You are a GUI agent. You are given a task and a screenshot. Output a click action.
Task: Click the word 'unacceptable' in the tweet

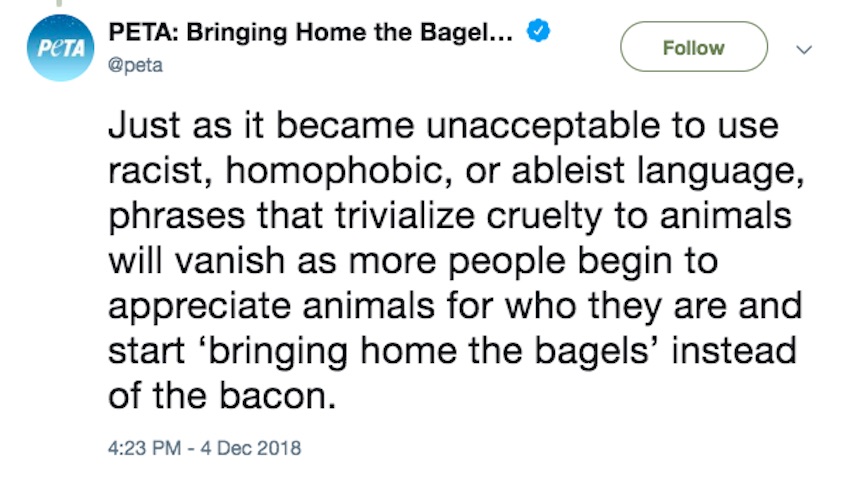[x=543, y=125]
